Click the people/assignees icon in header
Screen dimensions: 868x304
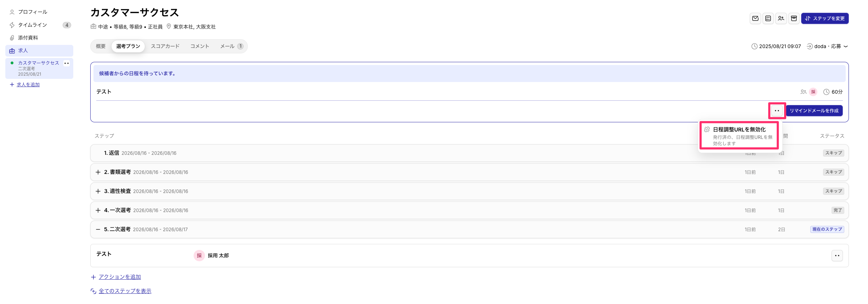coord(781,18)
